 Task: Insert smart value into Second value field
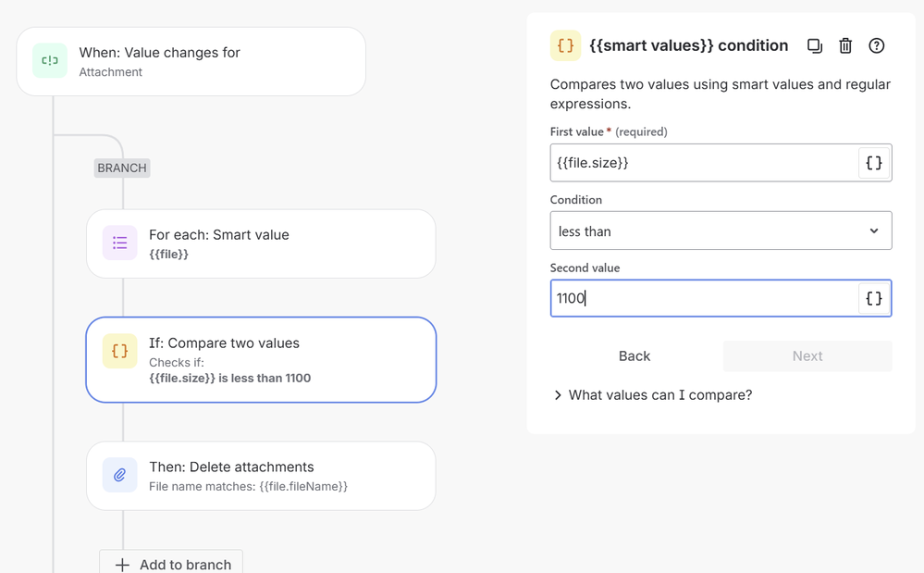point(873,298)
